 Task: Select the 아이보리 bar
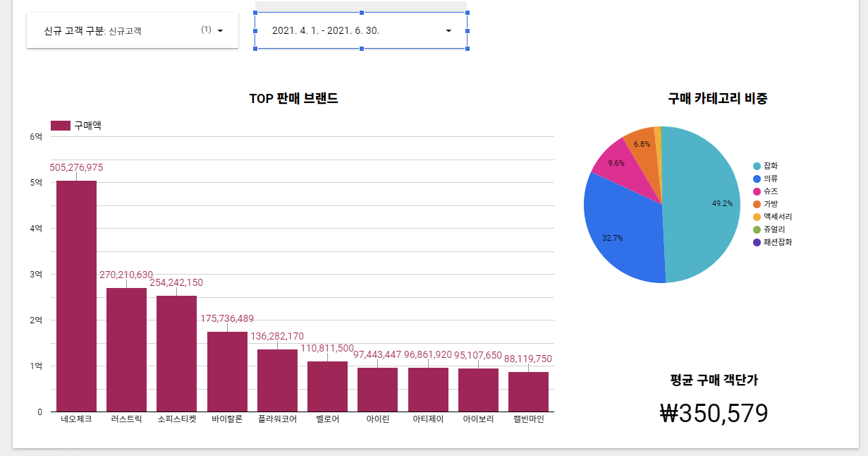point(478,390)
